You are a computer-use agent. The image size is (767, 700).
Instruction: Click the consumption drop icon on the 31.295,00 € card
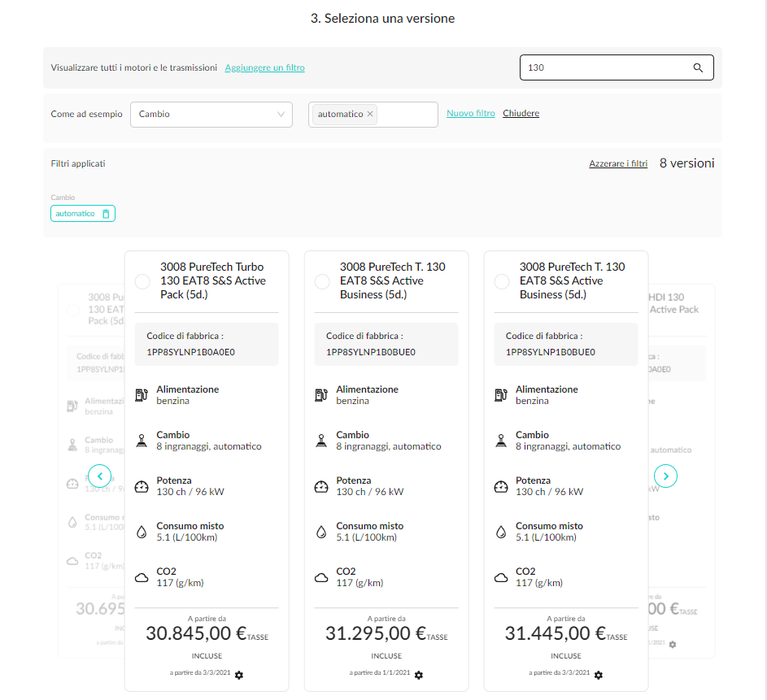[321, 532]
